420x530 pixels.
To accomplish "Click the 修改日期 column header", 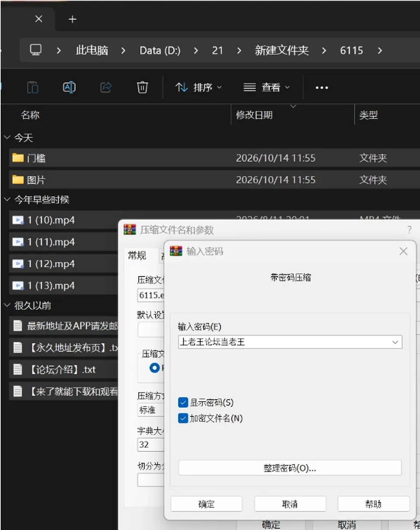I will click(x=254, y=115).
